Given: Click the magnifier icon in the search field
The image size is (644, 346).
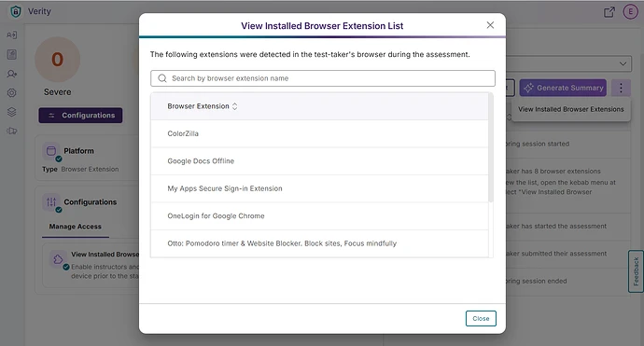Looking at the screenshot, I should pos(162,78).
